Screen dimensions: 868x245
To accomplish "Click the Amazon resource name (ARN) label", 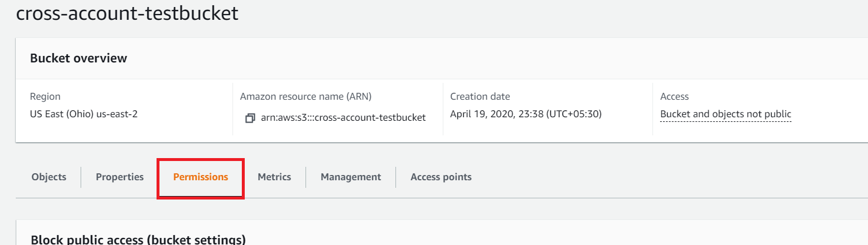I will [305, 97].
